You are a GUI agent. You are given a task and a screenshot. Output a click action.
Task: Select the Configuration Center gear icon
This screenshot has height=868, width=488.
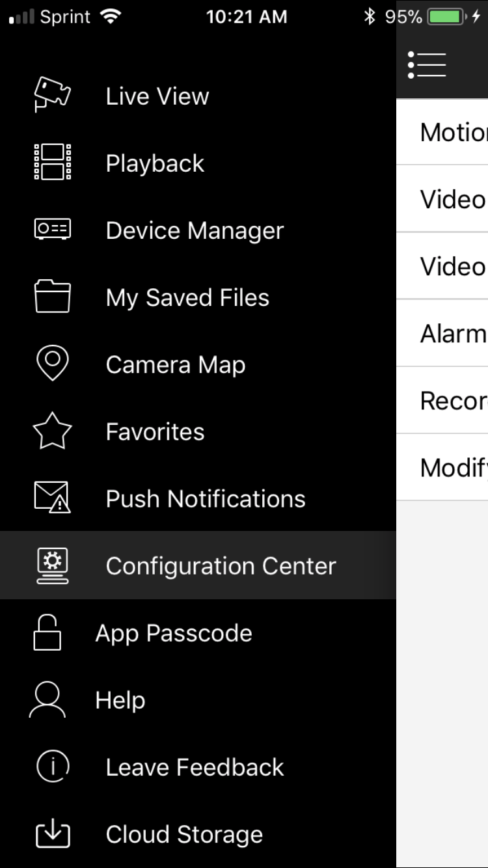pos(52,565)
